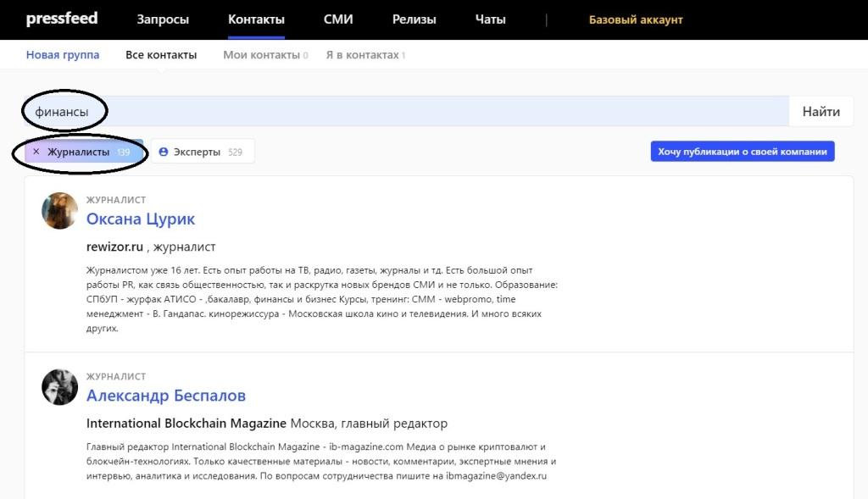Remove the Журналисты filter with the x icon

(36, 152)
